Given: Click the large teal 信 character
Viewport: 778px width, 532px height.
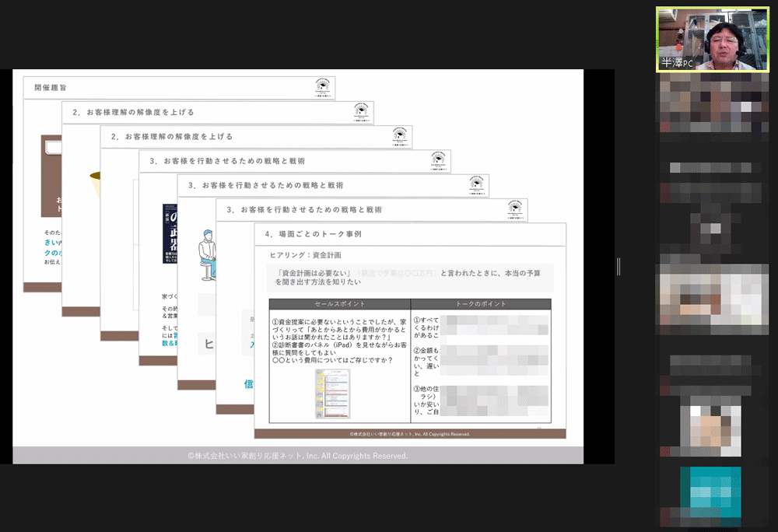Looking at the screenshot, I should tap(247, 383).
